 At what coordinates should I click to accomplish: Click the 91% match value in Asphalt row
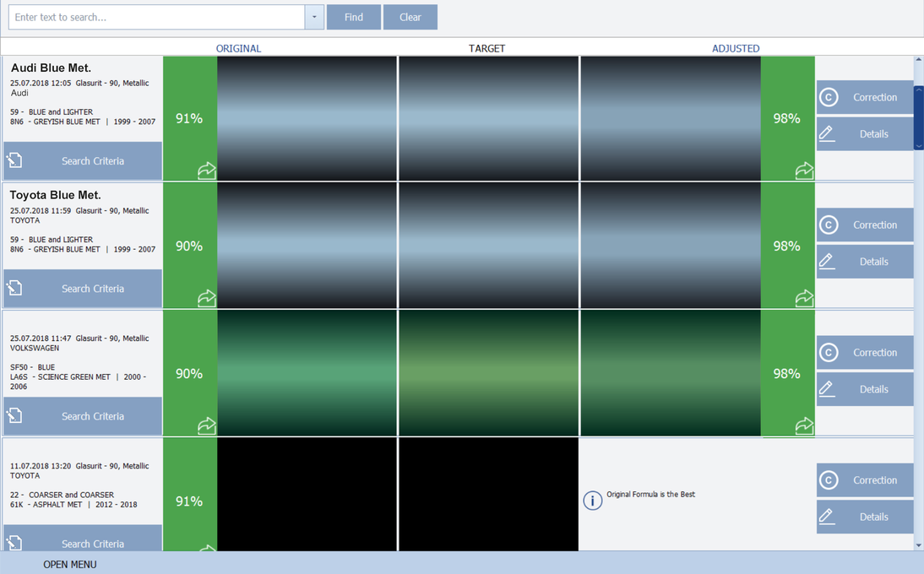pyautogui.click(x=189, y=501)
